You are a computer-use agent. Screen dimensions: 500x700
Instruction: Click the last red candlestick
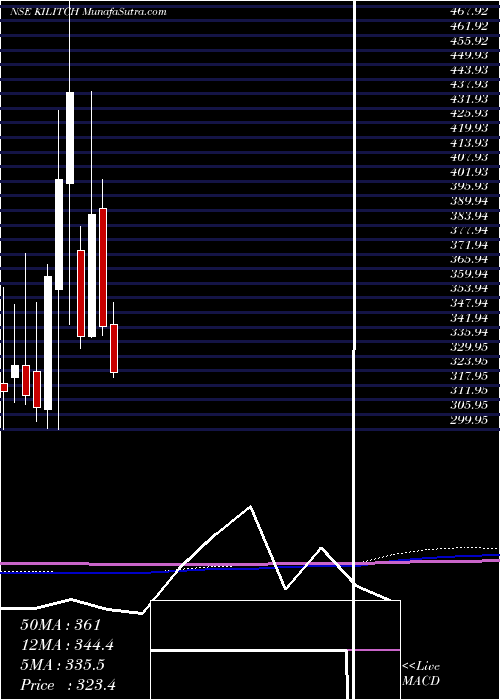(114, 348)
